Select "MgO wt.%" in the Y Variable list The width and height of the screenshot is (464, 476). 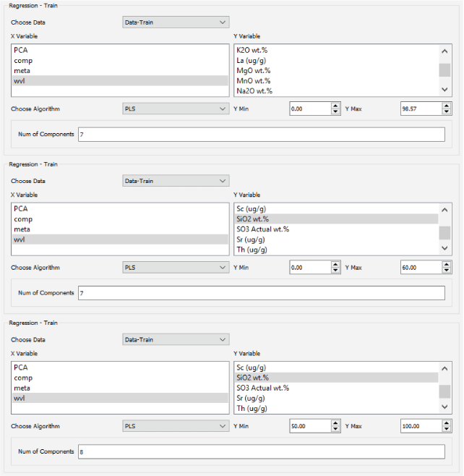(253, 71)
